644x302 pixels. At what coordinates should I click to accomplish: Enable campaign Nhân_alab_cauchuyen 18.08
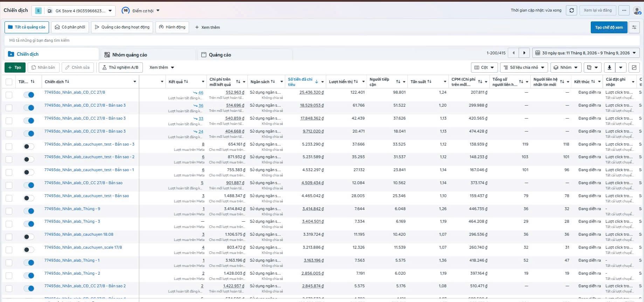29,237
